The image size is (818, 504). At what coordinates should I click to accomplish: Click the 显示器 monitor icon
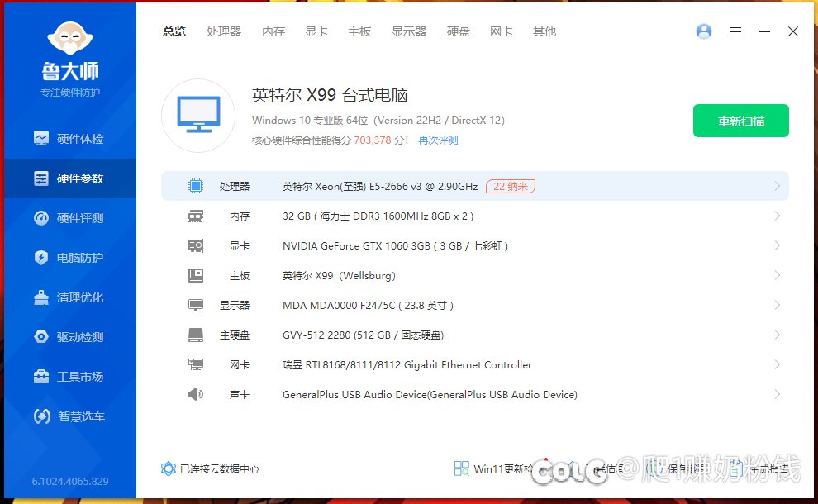(196, 305)
